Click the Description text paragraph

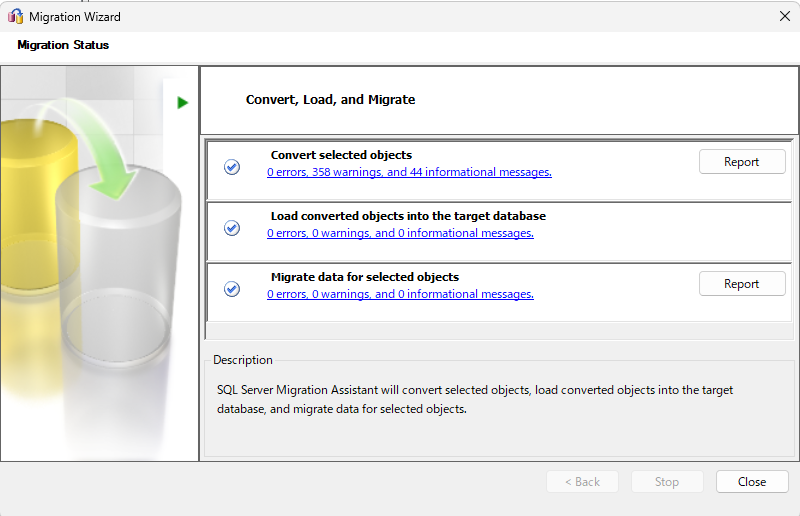pyautogui.click(x=475, y=399)
